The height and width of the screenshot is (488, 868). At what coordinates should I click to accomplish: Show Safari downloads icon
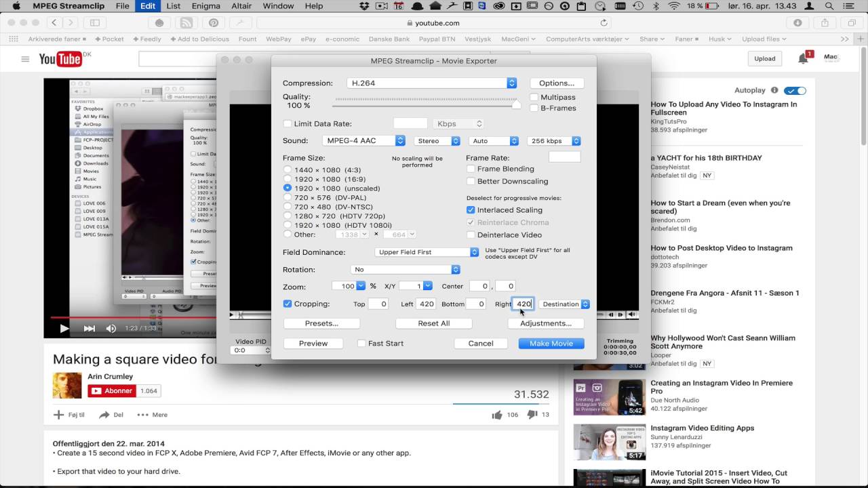click(x=798, y=22)
